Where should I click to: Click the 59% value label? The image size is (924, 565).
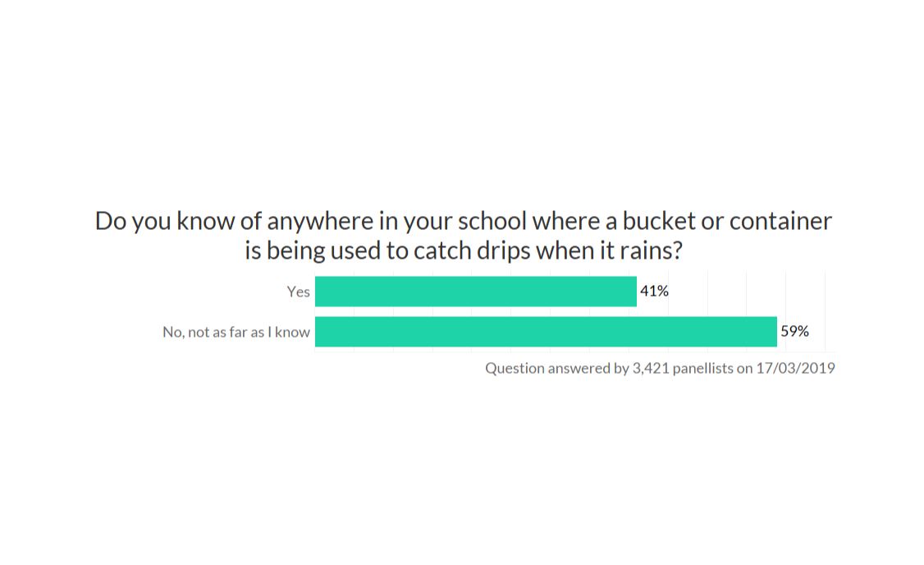(794, 331)
